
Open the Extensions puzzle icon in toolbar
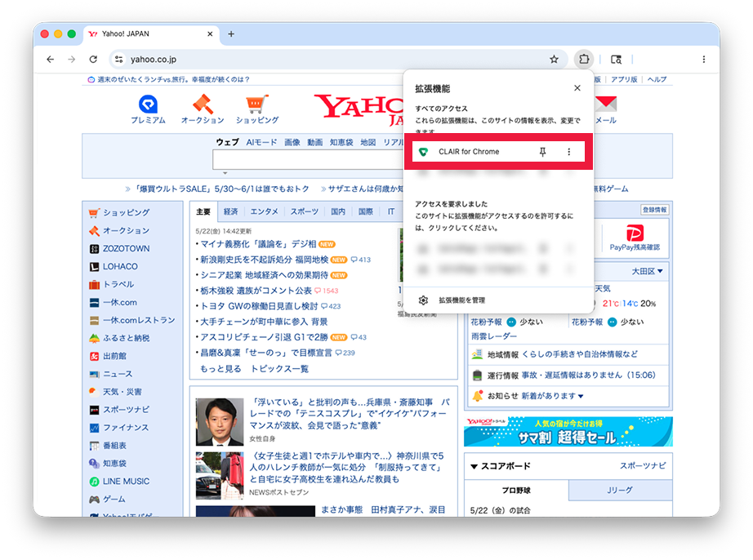pyautogui.click(x=583, y=59)
